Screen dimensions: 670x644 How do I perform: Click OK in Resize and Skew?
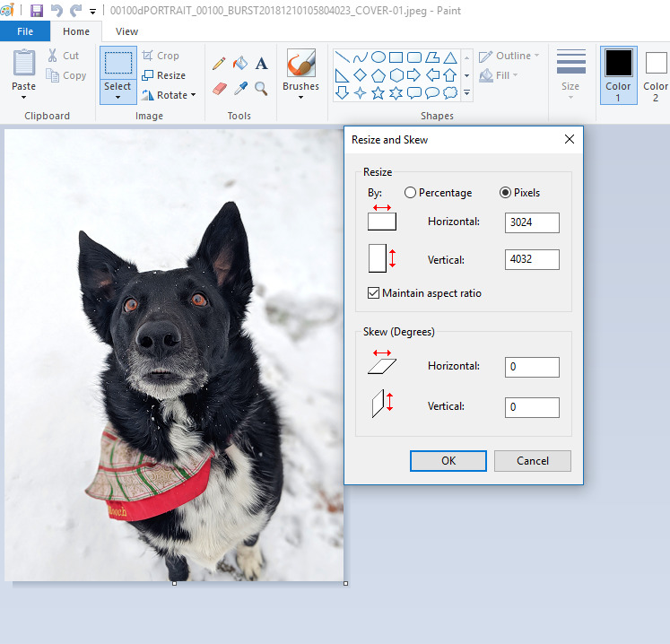(448, 460)
